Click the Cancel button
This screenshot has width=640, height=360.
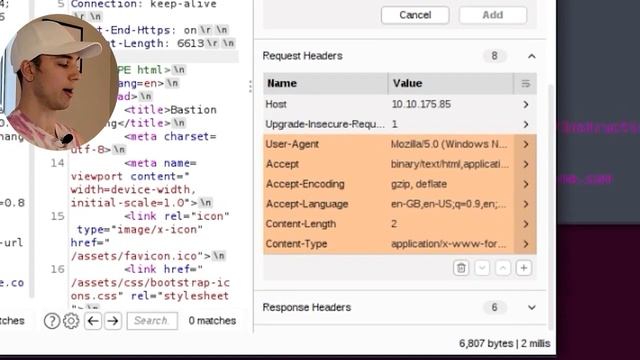point(415,15)
